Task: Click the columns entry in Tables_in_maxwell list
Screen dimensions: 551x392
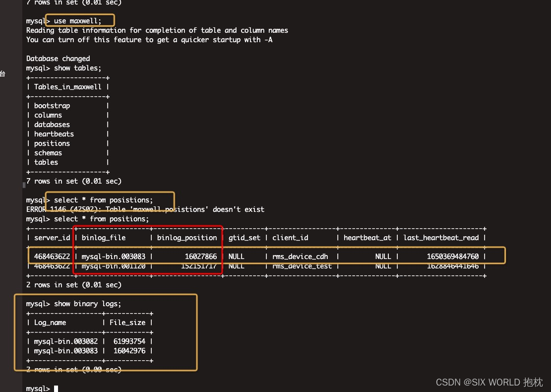Action: (x=48, y=115)
